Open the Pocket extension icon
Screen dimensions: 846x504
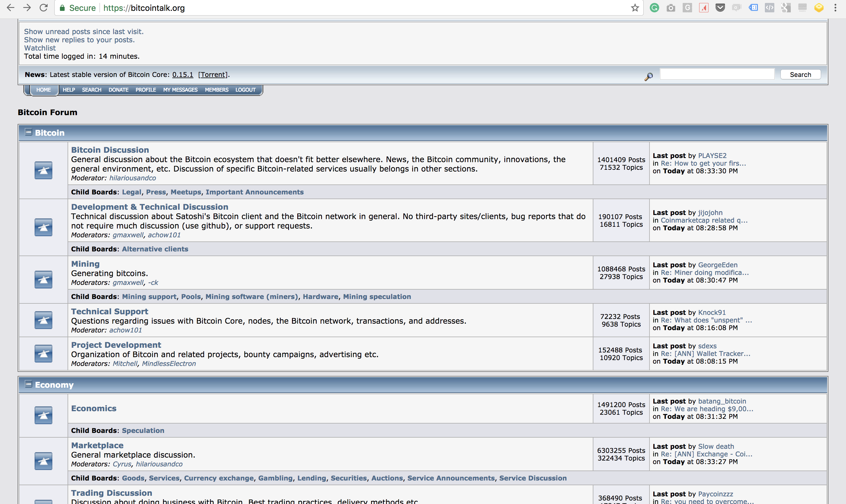tap(720, 8)
